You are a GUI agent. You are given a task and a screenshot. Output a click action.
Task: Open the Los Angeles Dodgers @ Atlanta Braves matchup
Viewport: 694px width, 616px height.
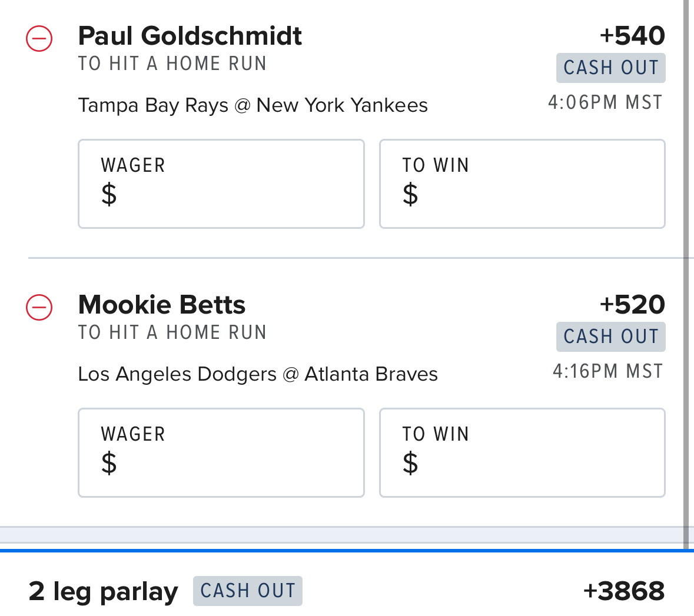pyautogui.click(x=258, y=374)
